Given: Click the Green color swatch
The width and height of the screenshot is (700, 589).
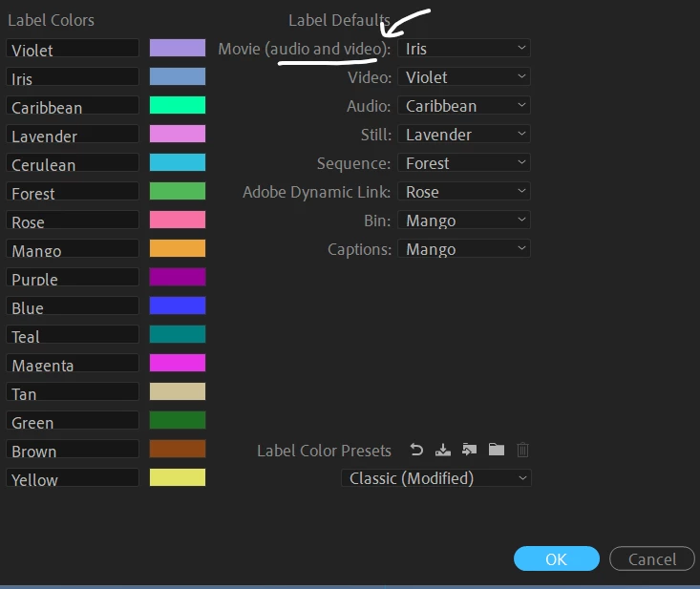Looking at the screenshot, I should tap(178, 420).
